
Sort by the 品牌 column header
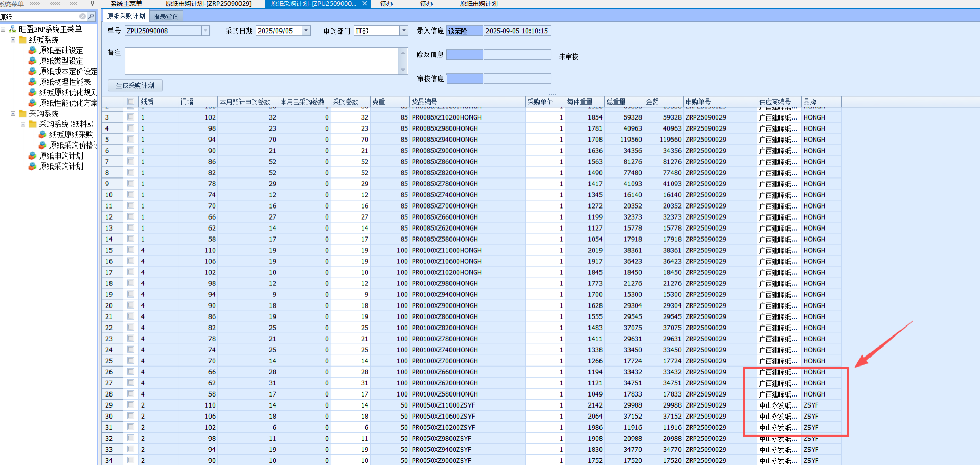pos(822,102)
